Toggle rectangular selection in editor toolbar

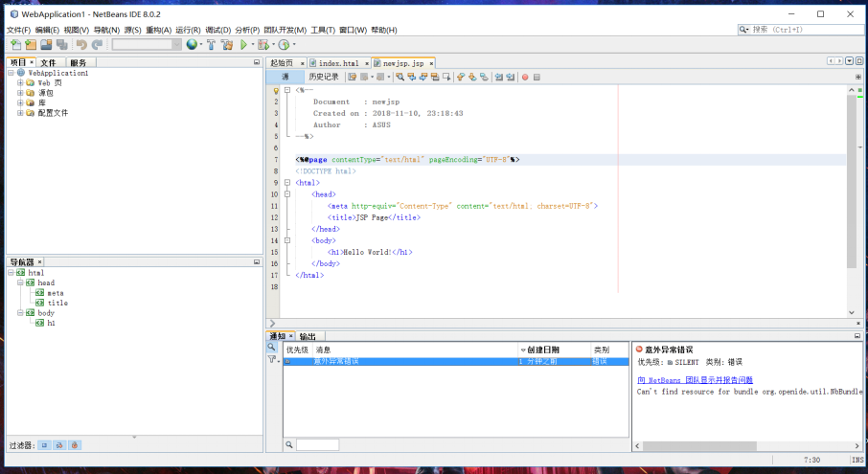pyautogui.click(x=446, y=77)
